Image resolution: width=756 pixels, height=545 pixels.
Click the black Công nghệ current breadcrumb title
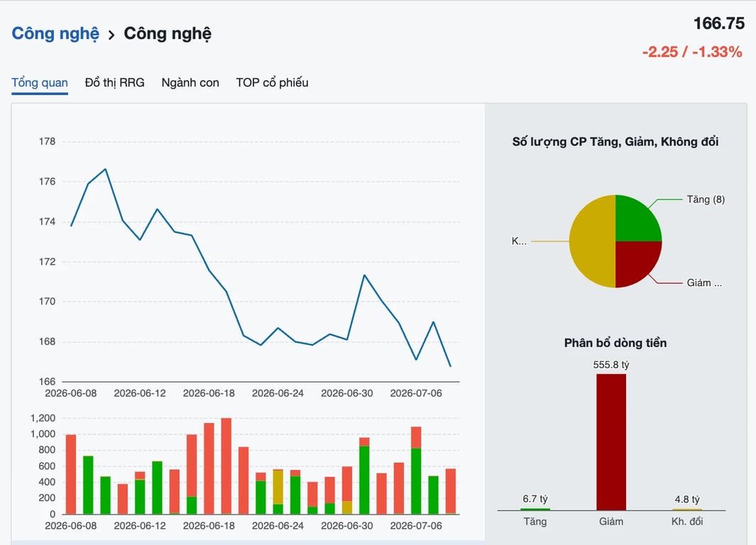click(x=168, y=34)
